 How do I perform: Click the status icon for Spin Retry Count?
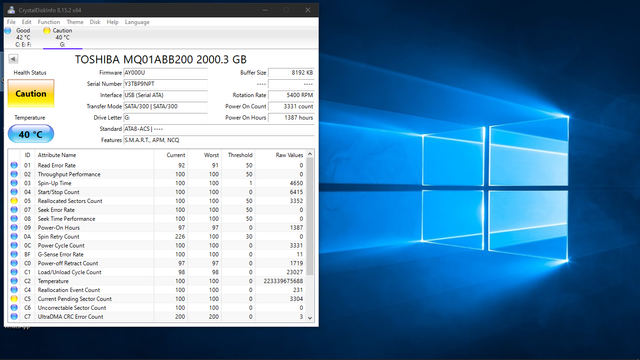click(14, 237)
